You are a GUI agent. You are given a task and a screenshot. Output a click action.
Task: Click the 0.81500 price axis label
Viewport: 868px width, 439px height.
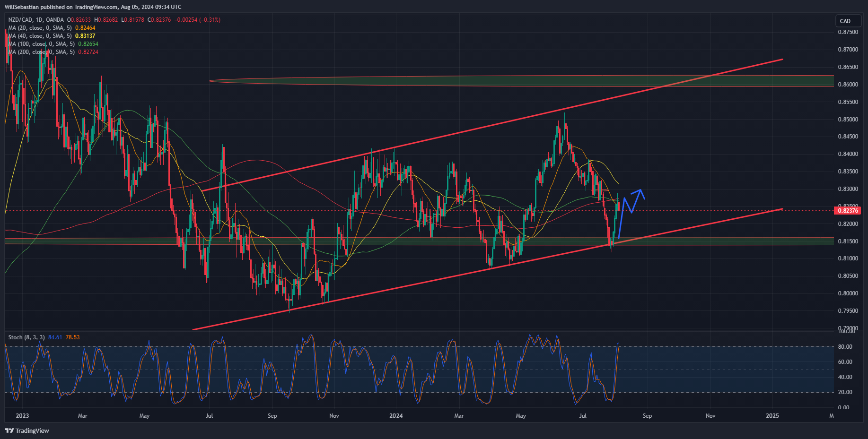pos(848,241)
